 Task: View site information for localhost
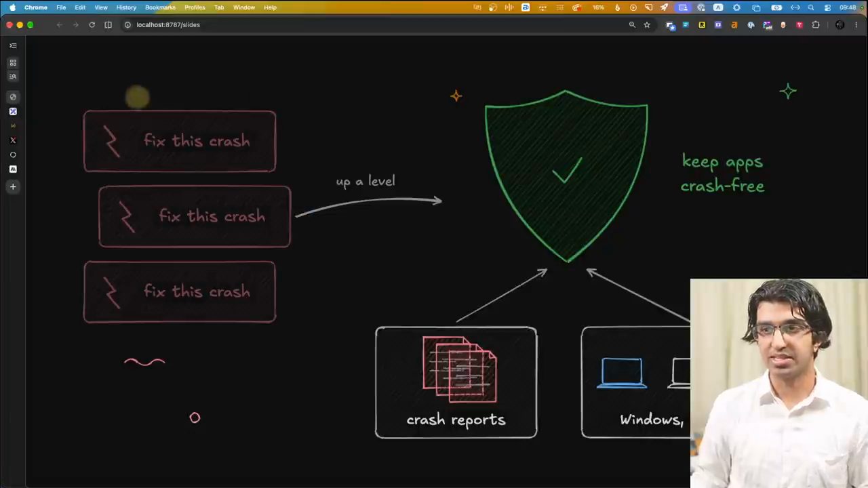127,24
